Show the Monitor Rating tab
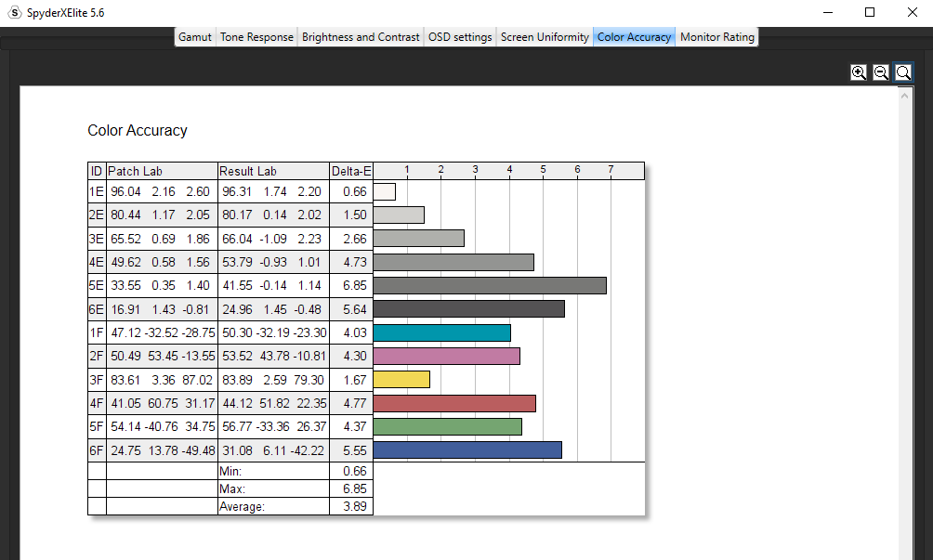This screenshot has height=560, width=933. point(717,37)
